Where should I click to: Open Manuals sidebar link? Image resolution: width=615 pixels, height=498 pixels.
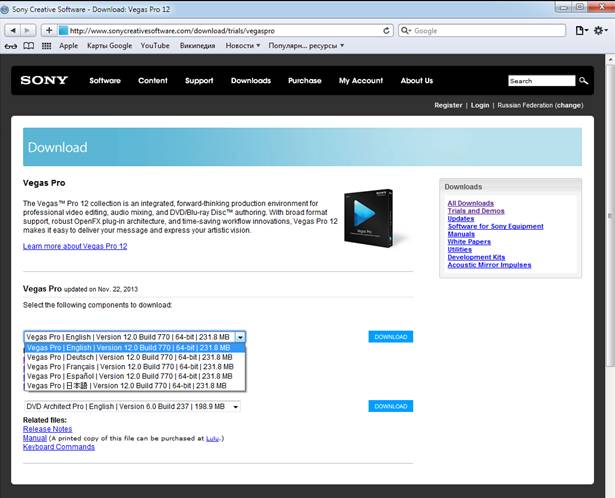pyautogui.click(x=461, y=234)
